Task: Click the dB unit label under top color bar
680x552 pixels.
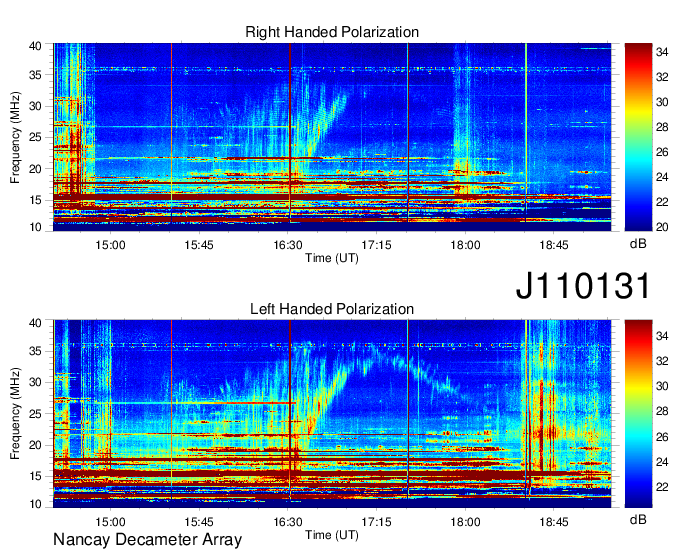Action: (x=638, y=244)
